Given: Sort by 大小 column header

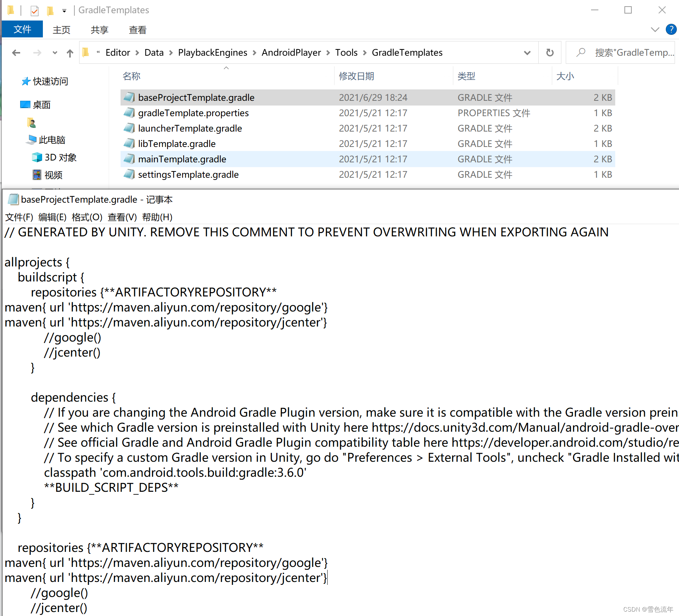Looking at the screenshot, I should (565, 76).
